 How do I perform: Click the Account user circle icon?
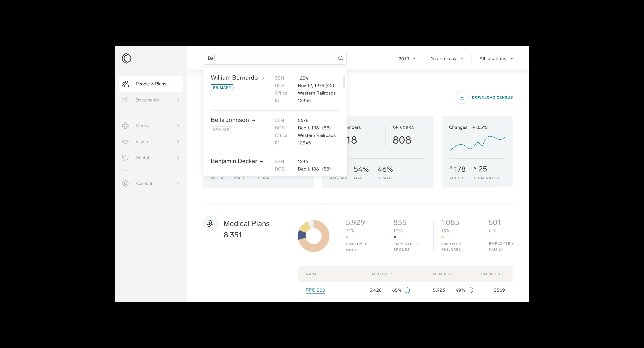click(x=125, y=183)
